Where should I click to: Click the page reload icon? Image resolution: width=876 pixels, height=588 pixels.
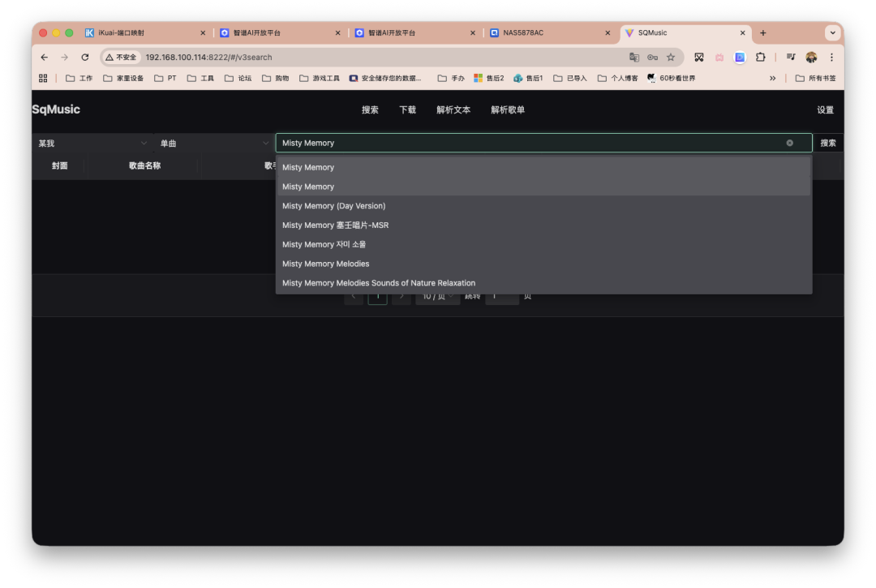(84, 57)
